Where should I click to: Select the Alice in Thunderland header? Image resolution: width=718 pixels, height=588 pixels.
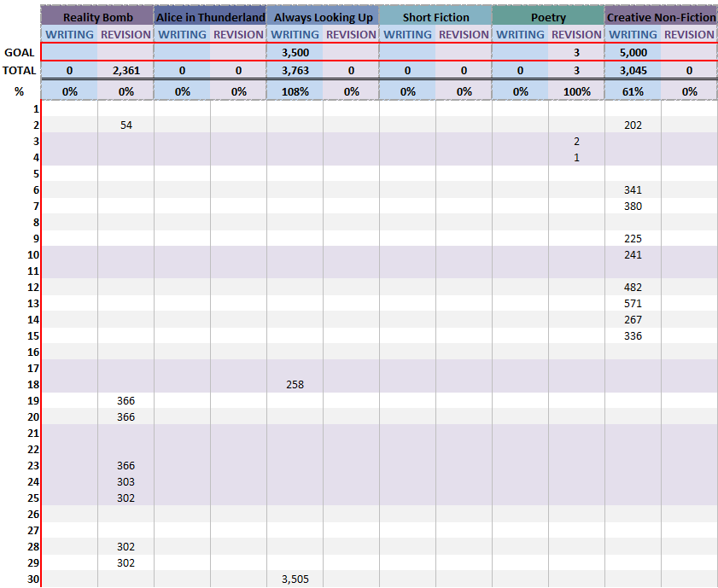tap(209, 17)
